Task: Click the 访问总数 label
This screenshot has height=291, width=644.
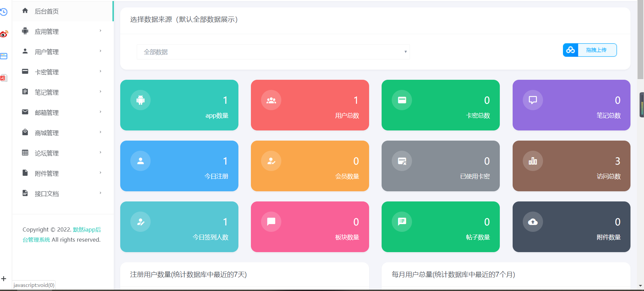Action: tap(609, 176)
